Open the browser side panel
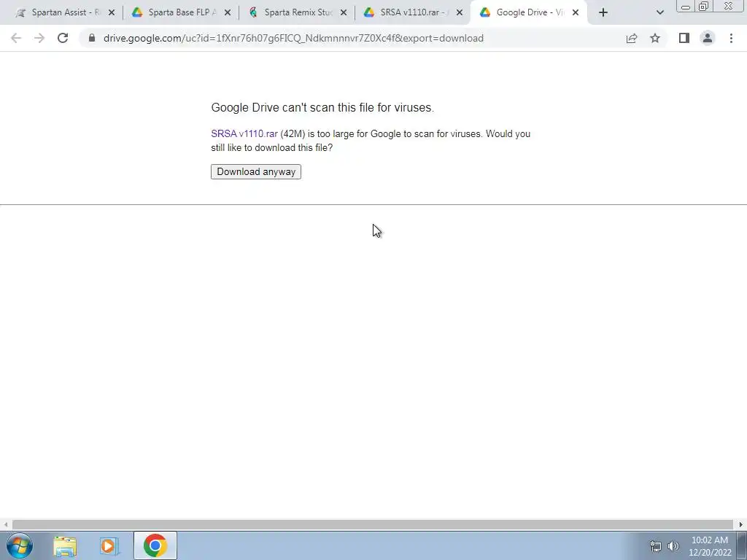 [x=684, y=38]
